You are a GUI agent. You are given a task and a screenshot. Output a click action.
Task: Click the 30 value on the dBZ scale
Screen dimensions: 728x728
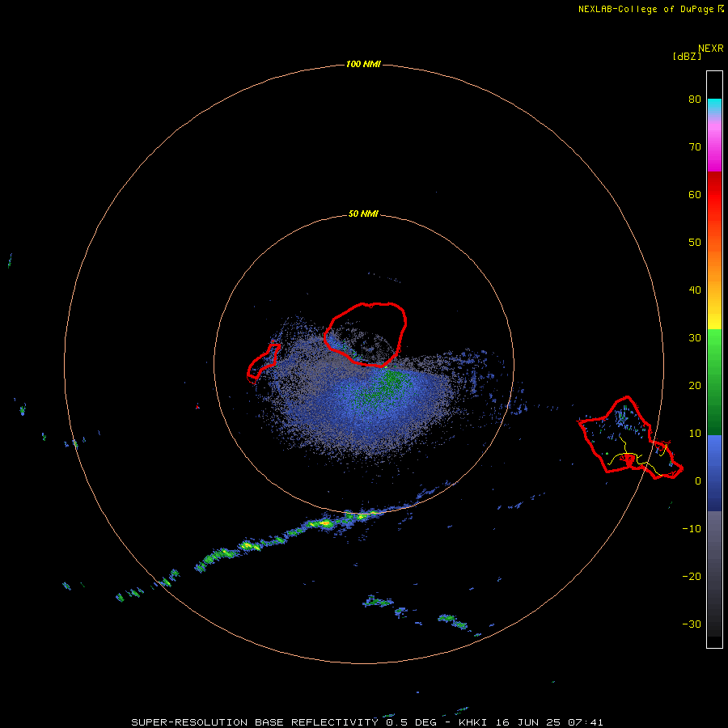[x=695, y=338]
